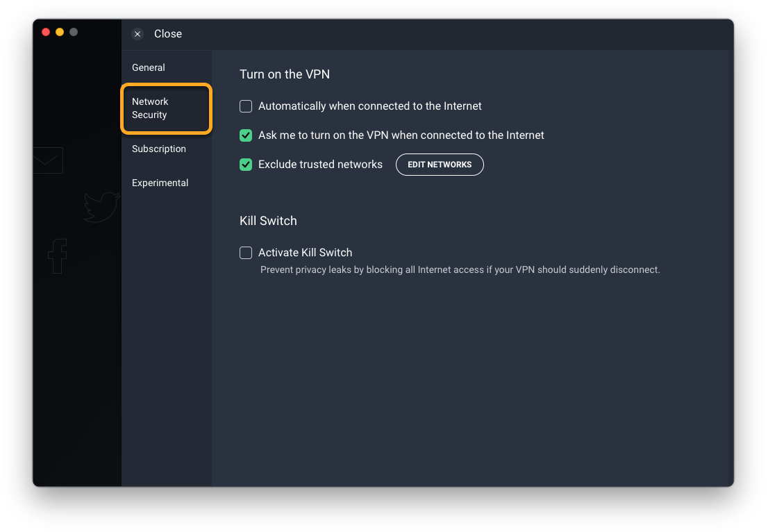
Task: Click the yellow minimize window button
Action: coord(60,33)
